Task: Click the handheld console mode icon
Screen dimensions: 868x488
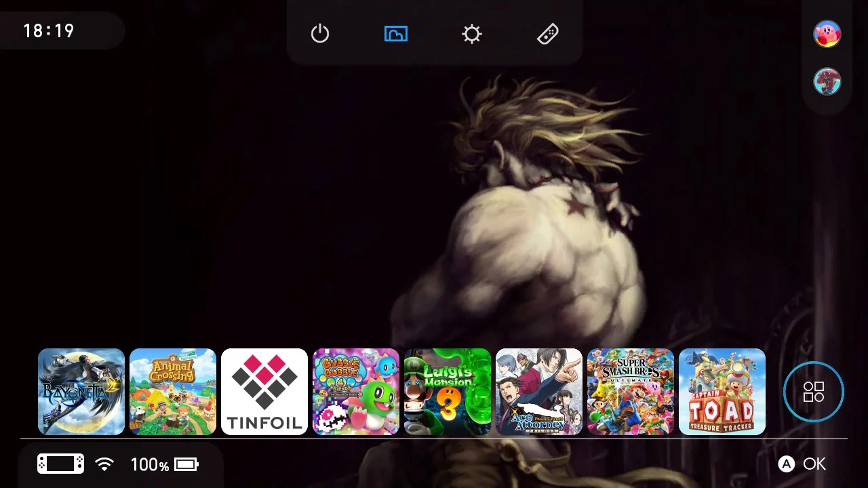Action: 60,464
